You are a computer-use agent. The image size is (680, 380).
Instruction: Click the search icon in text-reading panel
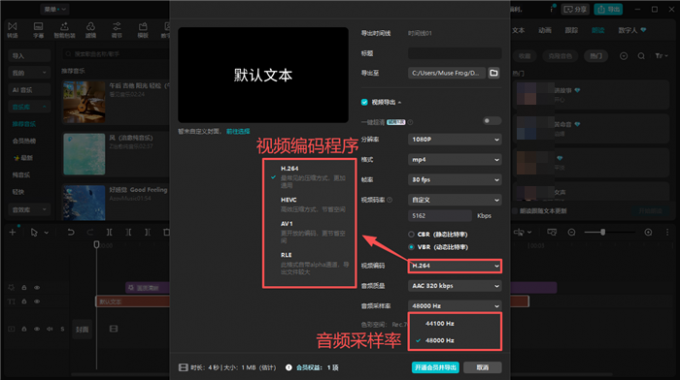[641, 56]
